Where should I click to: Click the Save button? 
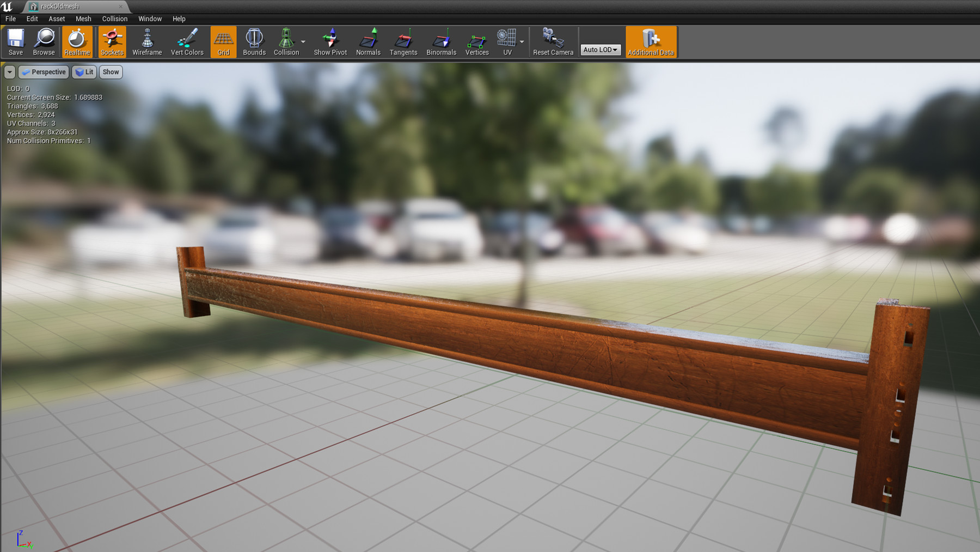(x=15, y=41)
